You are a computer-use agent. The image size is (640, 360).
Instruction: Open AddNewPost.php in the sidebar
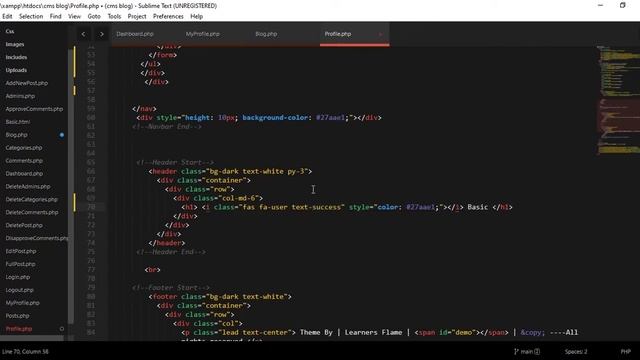tap(27, 83)
